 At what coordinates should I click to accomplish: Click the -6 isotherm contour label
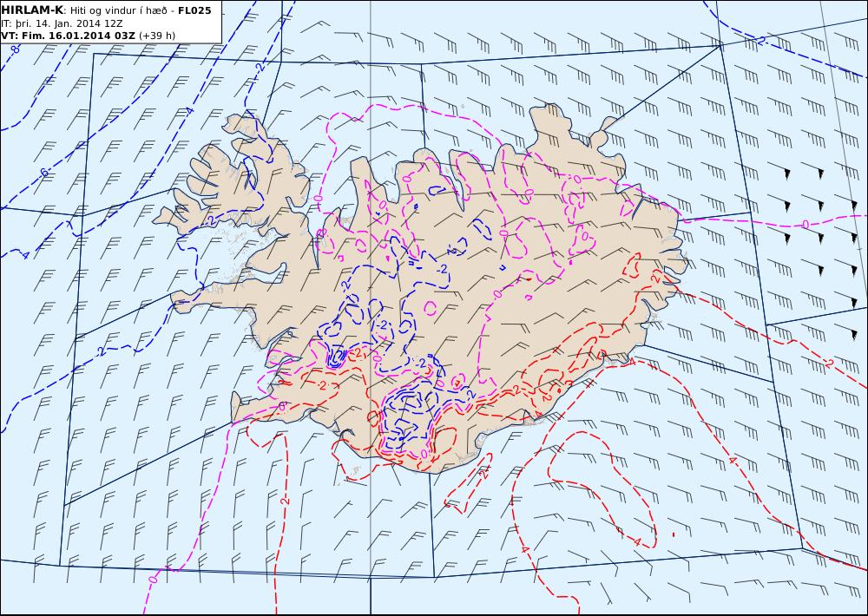44,174
